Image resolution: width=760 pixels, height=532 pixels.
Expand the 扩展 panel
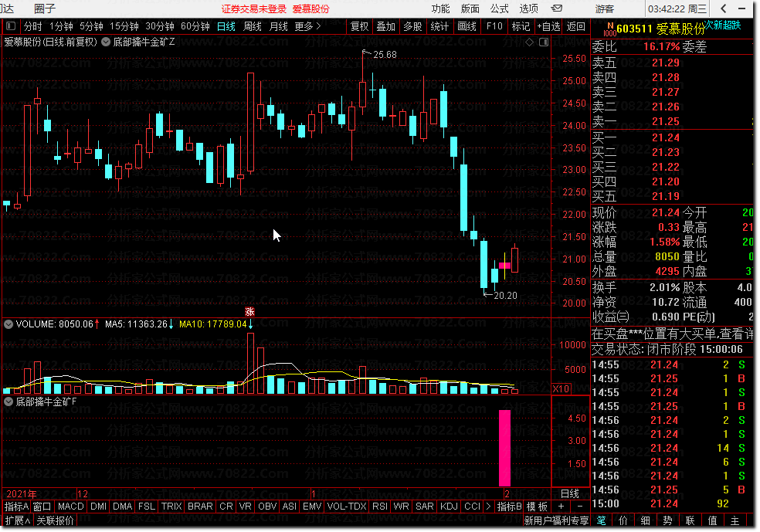point(18,520)
